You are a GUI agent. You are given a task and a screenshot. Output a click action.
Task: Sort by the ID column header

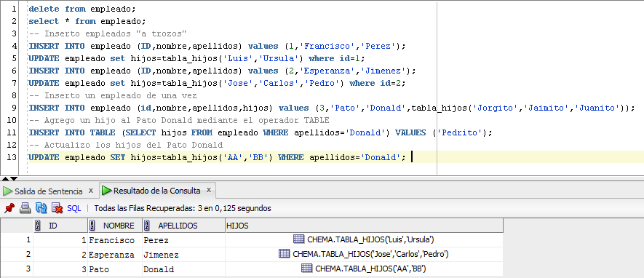(60, 226)
